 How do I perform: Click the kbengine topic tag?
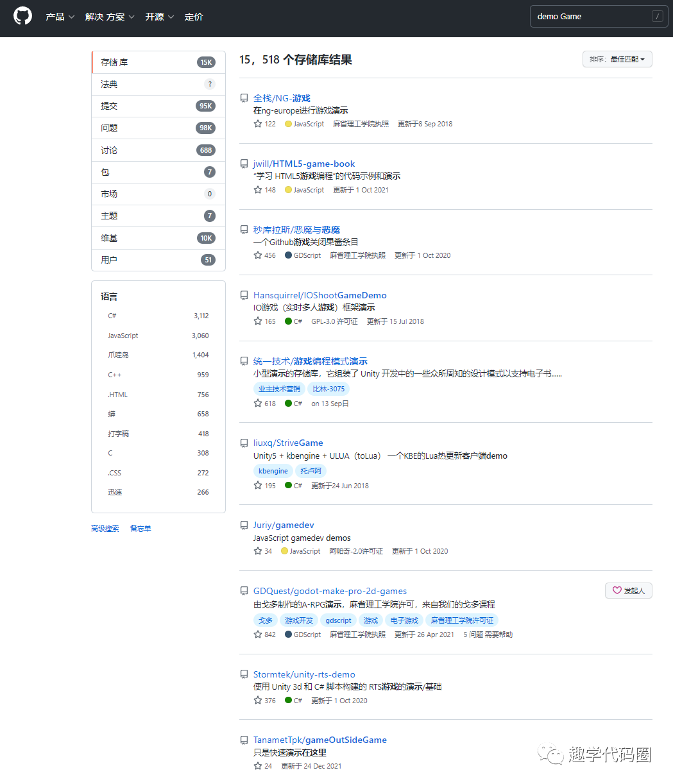tap(273, 470)
